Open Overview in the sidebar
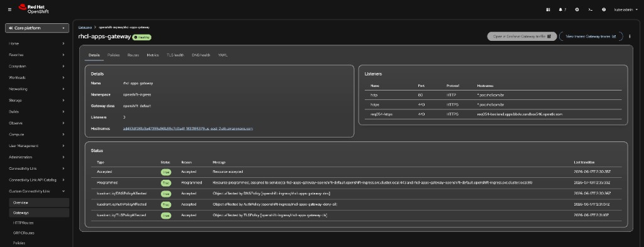Image resolution: width=644 pixels, height=247 pixels. point(39,202)
